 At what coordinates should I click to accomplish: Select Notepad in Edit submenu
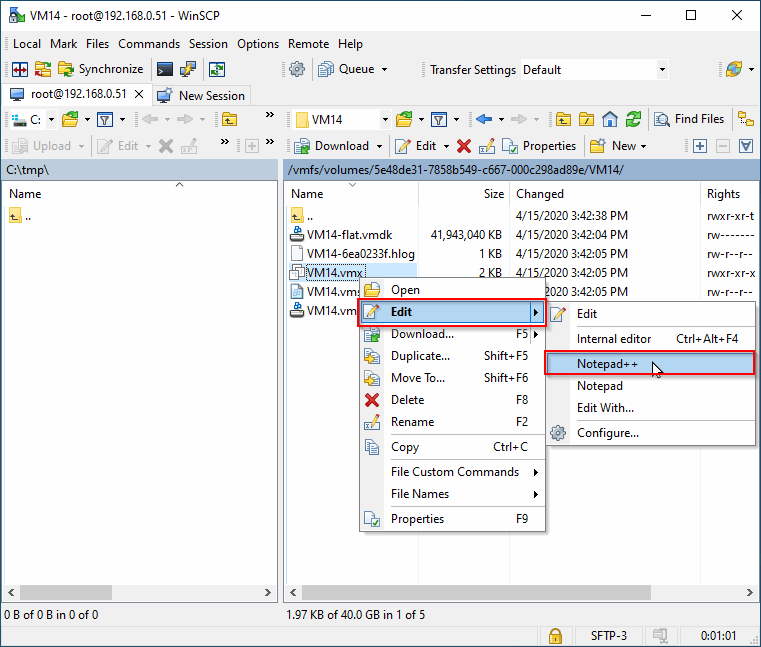point(650,386)
